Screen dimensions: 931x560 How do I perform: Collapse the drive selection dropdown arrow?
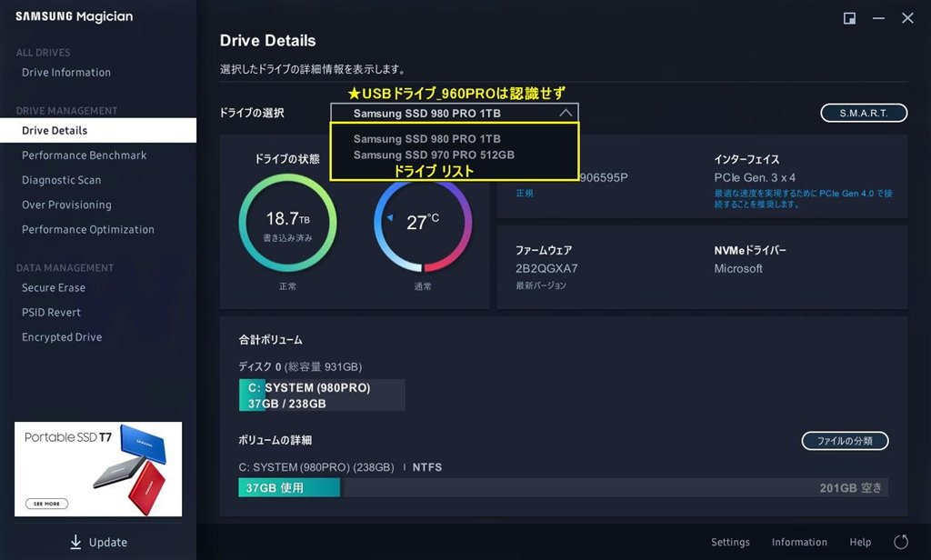566,113
